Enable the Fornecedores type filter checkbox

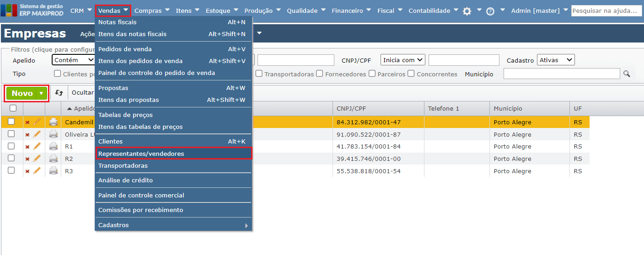tap(320, 74)
